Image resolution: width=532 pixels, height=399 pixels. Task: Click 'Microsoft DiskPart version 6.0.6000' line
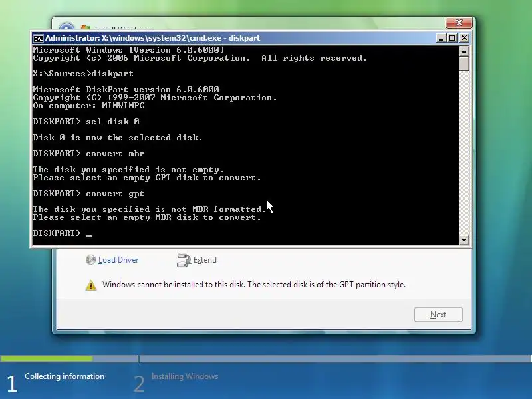pos(126,90)
